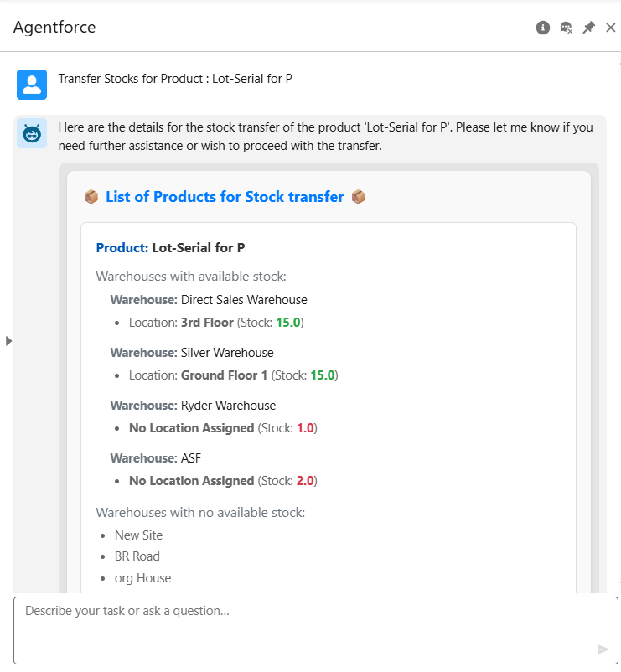The height and width of the screenshot is (672, 621).
Task: Select 'Product: Lot-Serial for P' text
Action: pos(171,248)
